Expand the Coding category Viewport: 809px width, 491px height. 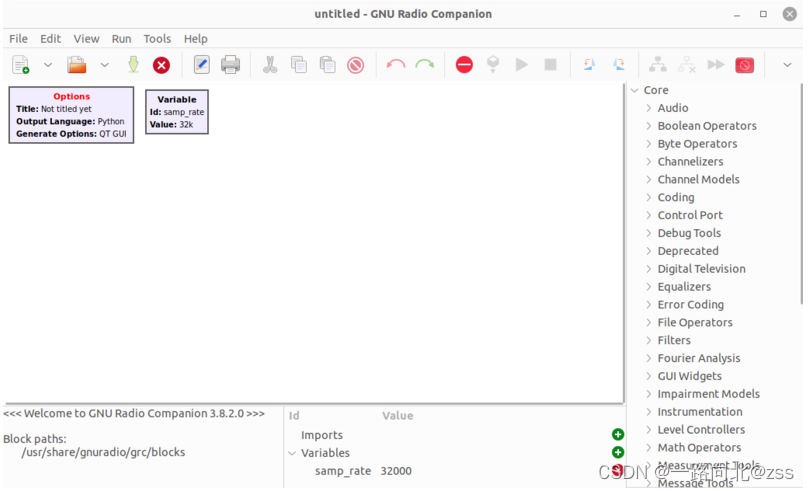[x=649, y=198]
